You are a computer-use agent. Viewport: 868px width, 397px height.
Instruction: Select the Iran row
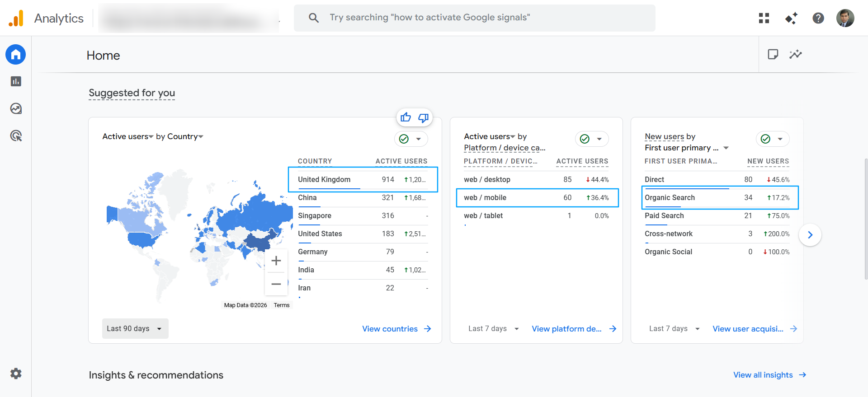tap(363, 288)
